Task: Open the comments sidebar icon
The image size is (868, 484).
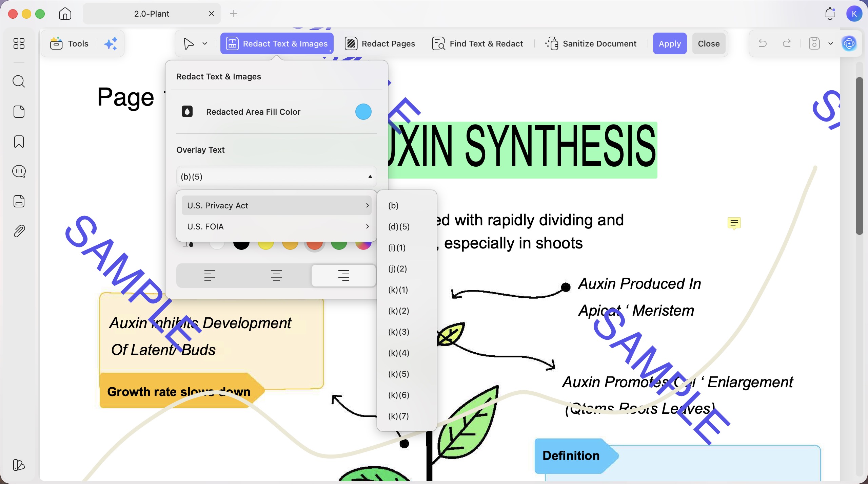Action: (x=19, y=171)
